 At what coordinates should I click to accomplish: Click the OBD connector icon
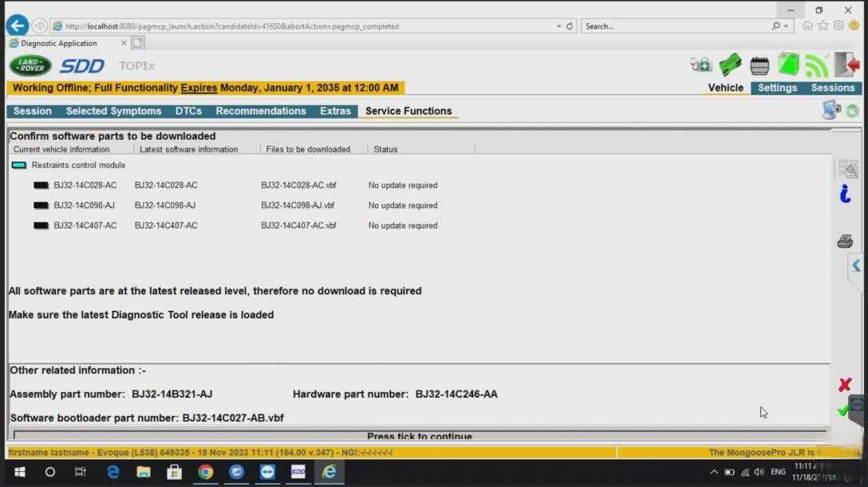pos(759,66)
